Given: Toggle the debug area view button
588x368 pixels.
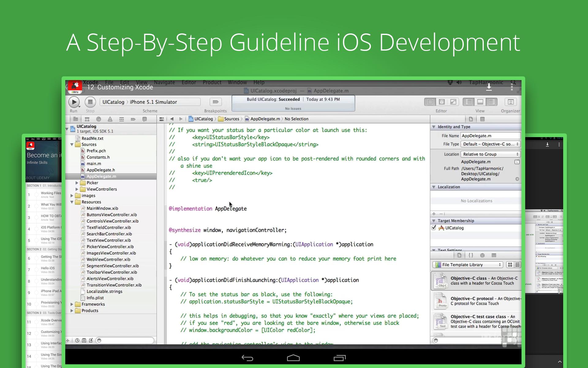Looking at the screenshot, I should (x=480, y=102).
